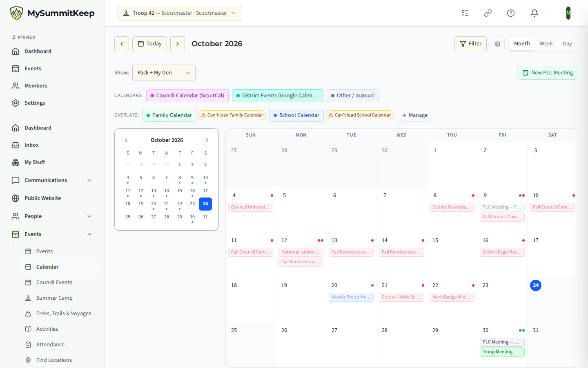Select Month view tab
The width and height of the screenshot is (588, 368).
(x=522, y=44)
